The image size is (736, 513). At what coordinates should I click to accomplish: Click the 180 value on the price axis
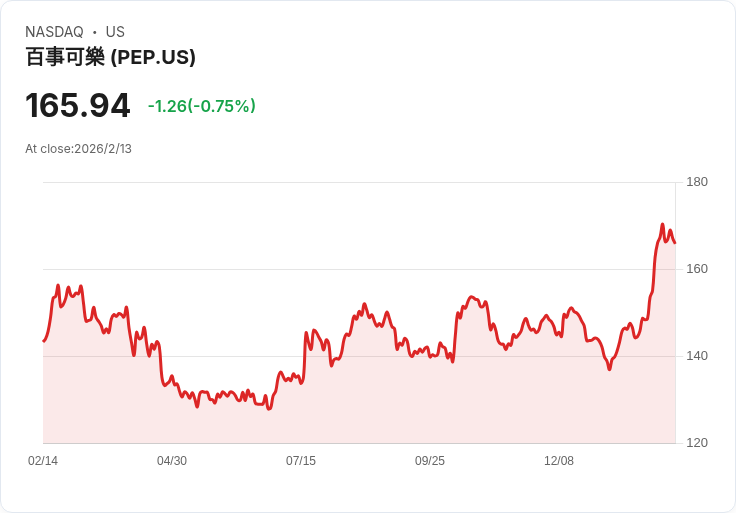[697, 182]
